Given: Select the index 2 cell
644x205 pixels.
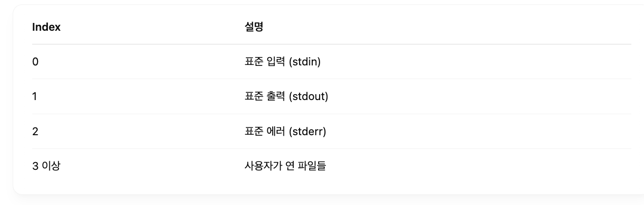Looking at the screenshot, I should coord(35,132).
